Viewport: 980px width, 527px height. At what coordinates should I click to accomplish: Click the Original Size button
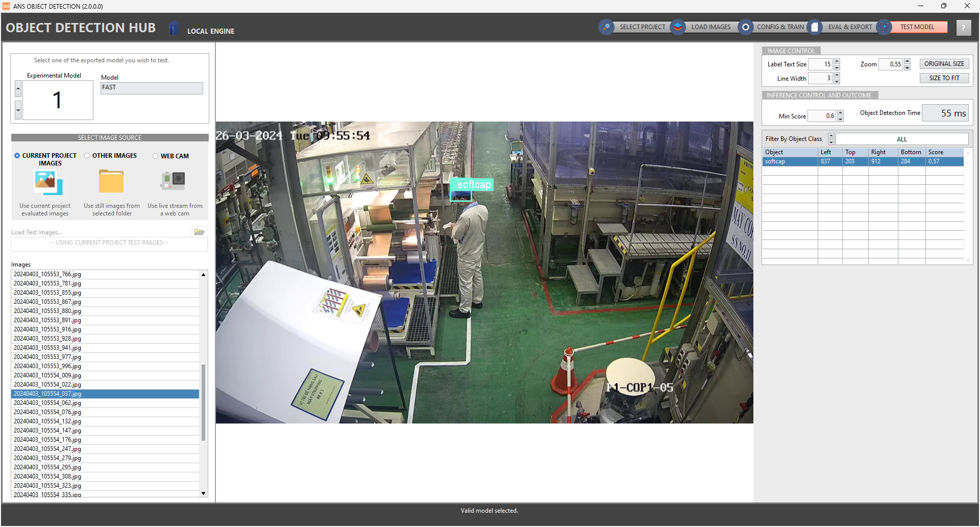(944, 64)
